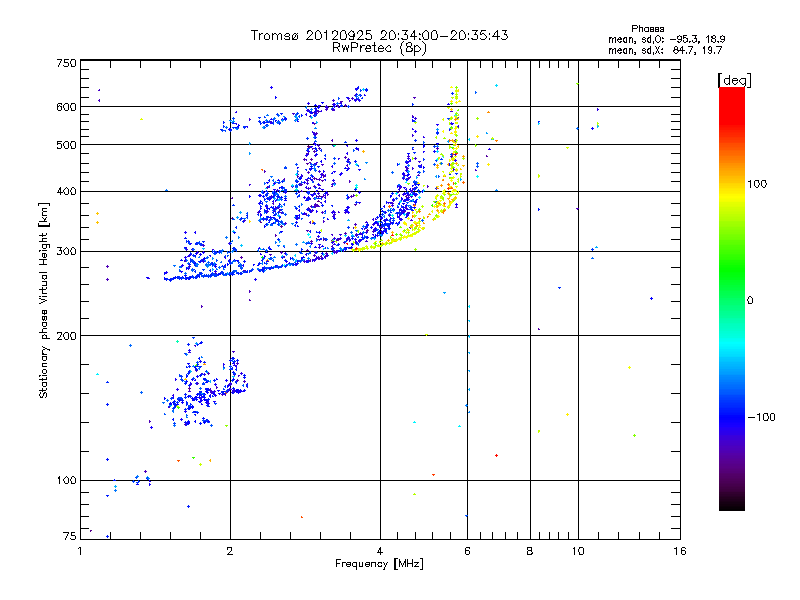
Task: Click the y-axis tick label '750'
Action: 66,63
